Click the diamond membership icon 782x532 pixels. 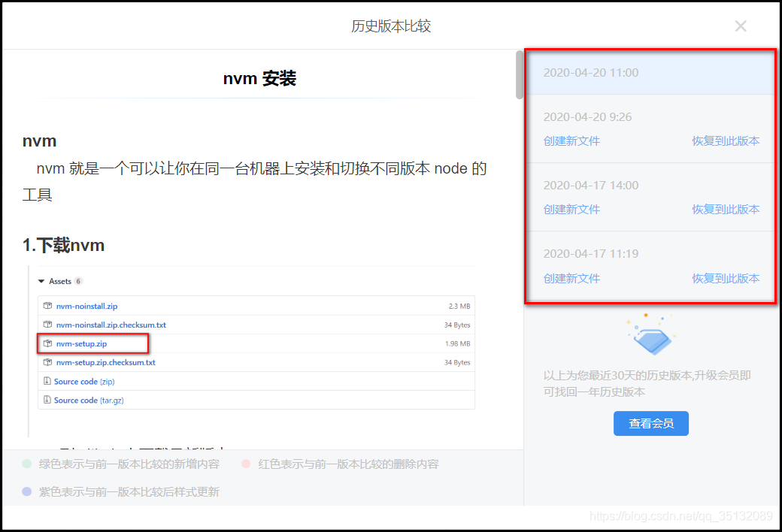tap(653, 341)
